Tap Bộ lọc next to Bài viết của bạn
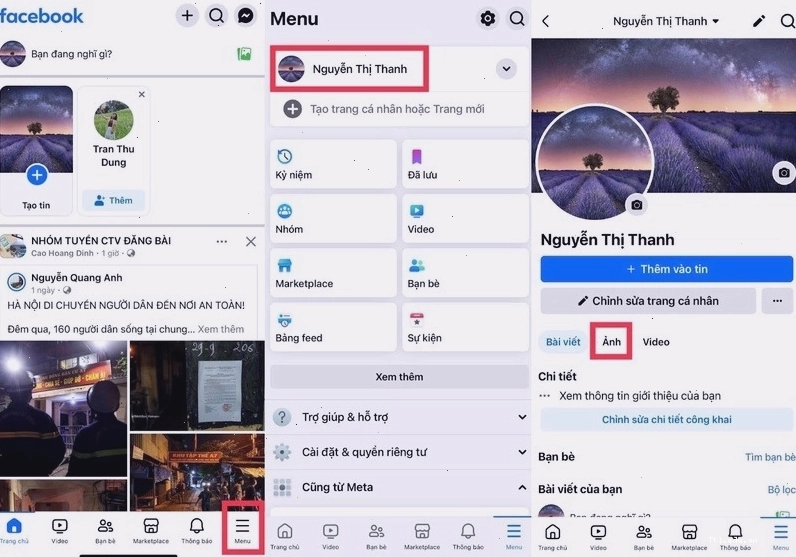Viewport: 796px width, 557px height. click(781, 489)
